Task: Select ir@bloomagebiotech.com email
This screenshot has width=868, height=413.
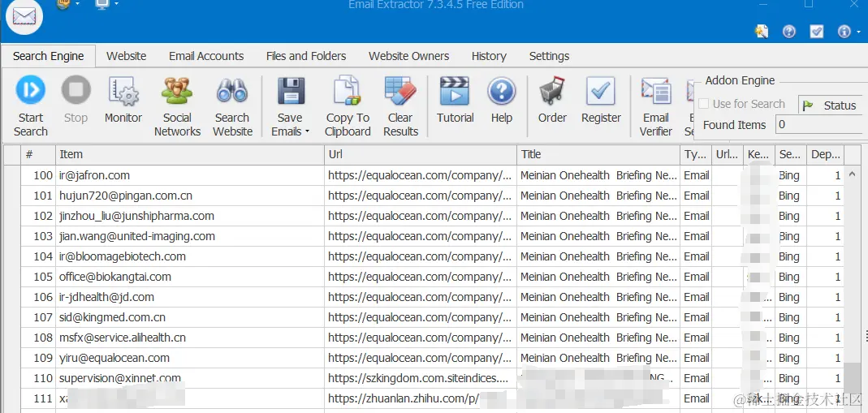Action: [123, 256]
